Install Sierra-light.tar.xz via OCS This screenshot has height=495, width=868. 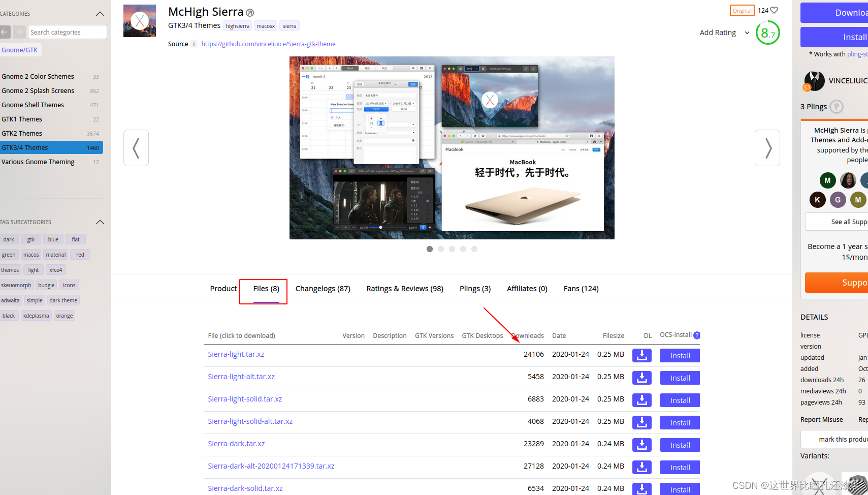[680, 356]
